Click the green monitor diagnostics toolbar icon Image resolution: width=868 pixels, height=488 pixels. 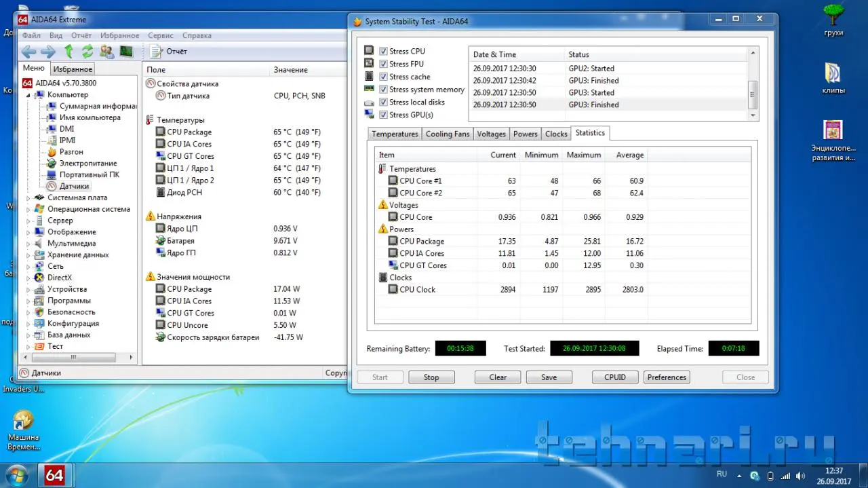coord(126,52)
